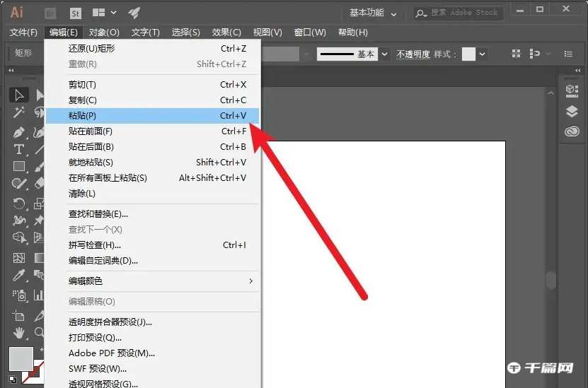Viewport: 588px width, 388px height.
Task: Click the arrange documents layout icon
Action: pyautogui.click(x=98, y=13)
